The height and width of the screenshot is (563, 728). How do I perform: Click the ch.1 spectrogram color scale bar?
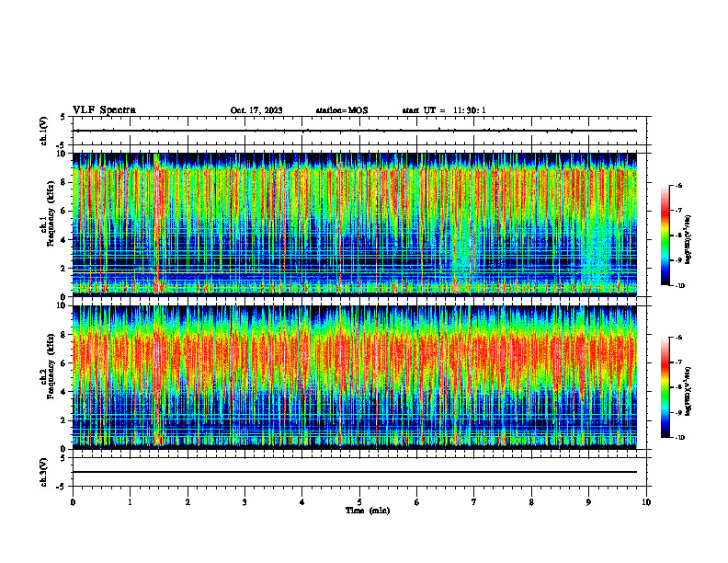[x=665, y=236]
